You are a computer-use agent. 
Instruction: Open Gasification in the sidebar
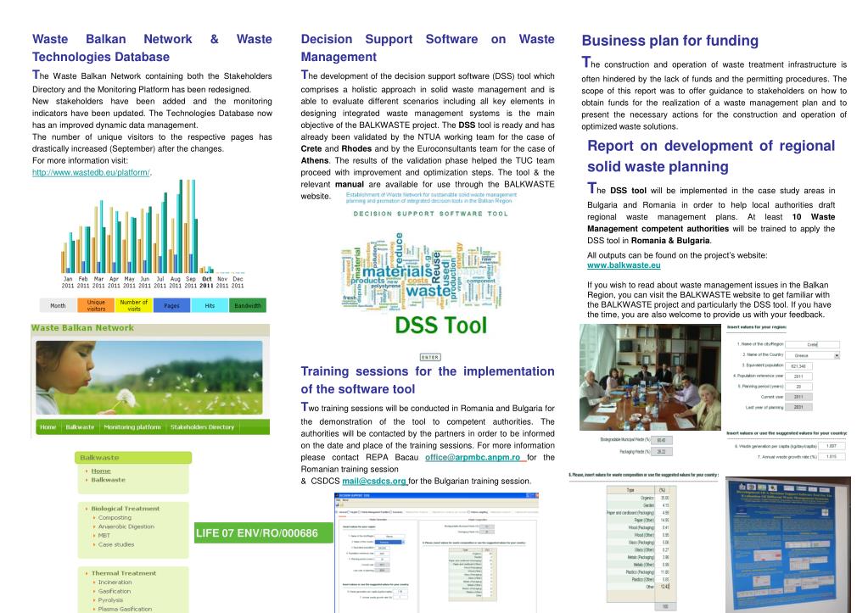coord(115,591)
